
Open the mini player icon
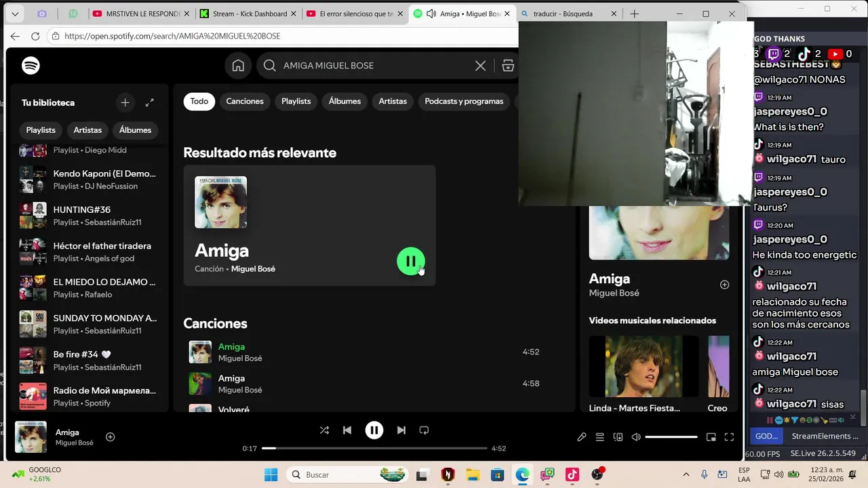[711, 437]
